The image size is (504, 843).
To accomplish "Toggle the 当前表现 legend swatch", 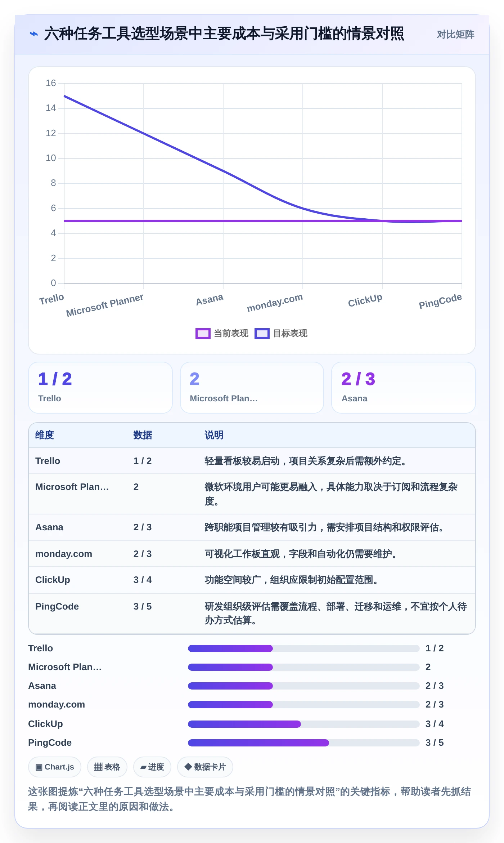I will pyautogui.click(x=203, y=334).
